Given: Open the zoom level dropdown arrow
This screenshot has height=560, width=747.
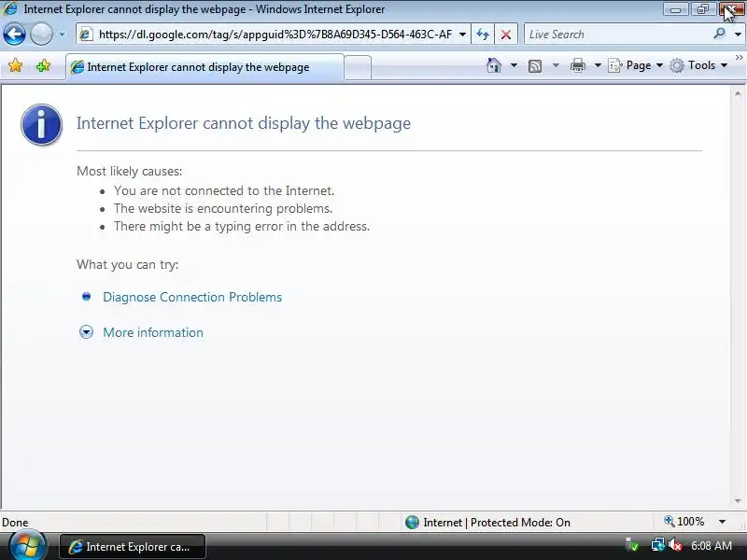Looking at the screenshot, I should [722, 522].
